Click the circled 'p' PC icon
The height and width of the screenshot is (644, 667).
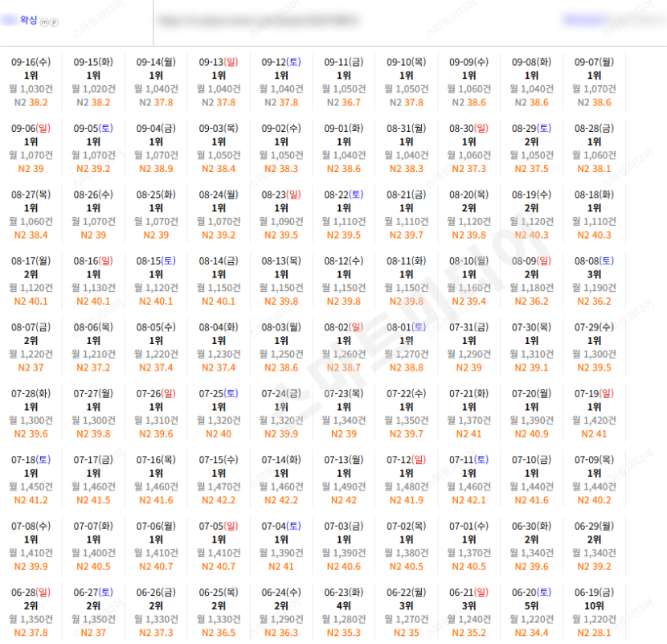54,23
